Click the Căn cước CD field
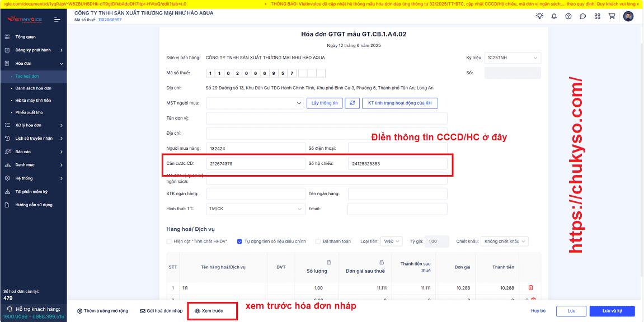This screenshot has width=644, height=322. [256, 164]
